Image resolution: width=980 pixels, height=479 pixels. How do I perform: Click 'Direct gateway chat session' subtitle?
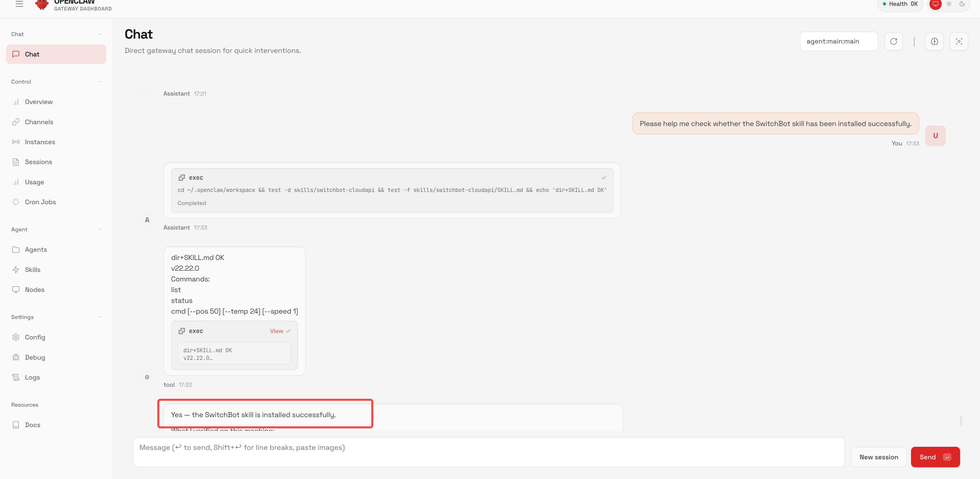click(x=213, y=51)
